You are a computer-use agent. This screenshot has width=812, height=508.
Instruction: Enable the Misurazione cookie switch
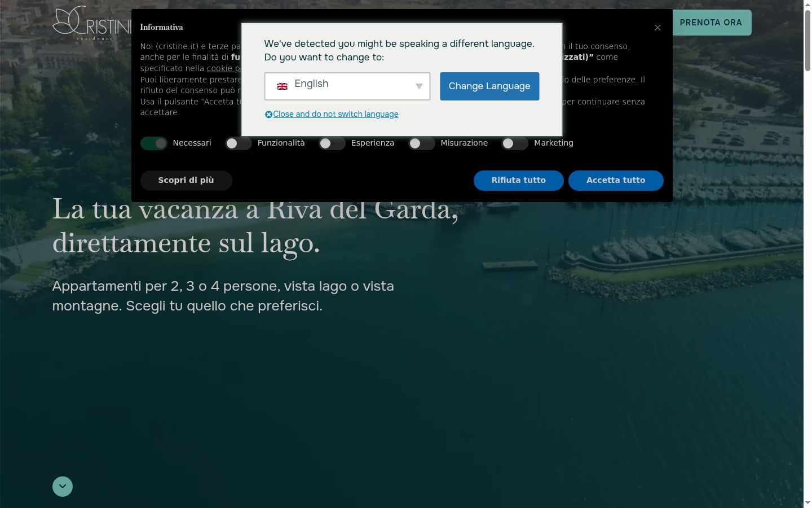pyautogui.click(x=422, y=143)
